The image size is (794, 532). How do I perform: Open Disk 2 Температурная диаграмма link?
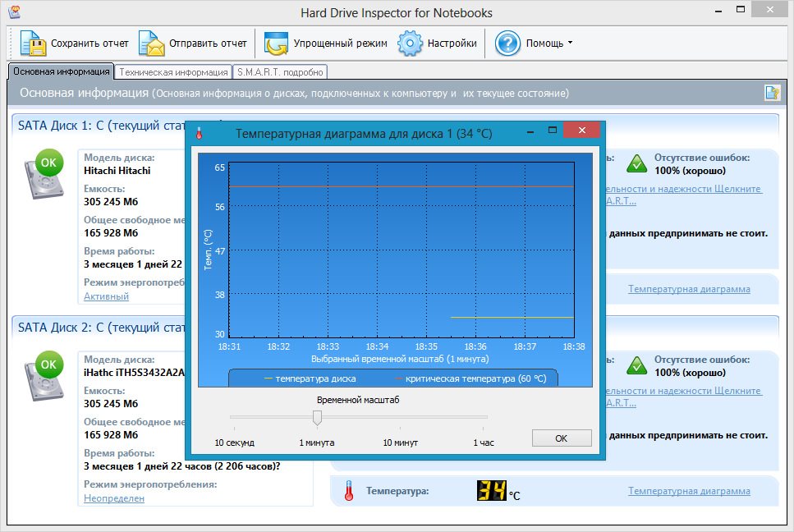pos(689,491)
